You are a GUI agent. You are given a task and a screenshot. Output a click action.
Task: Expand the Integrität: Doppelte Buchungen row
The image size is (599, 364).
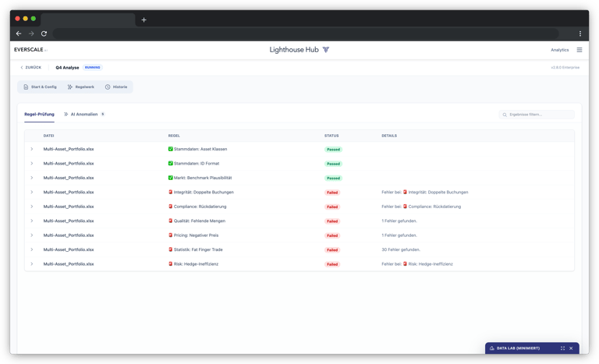point(32,192)
